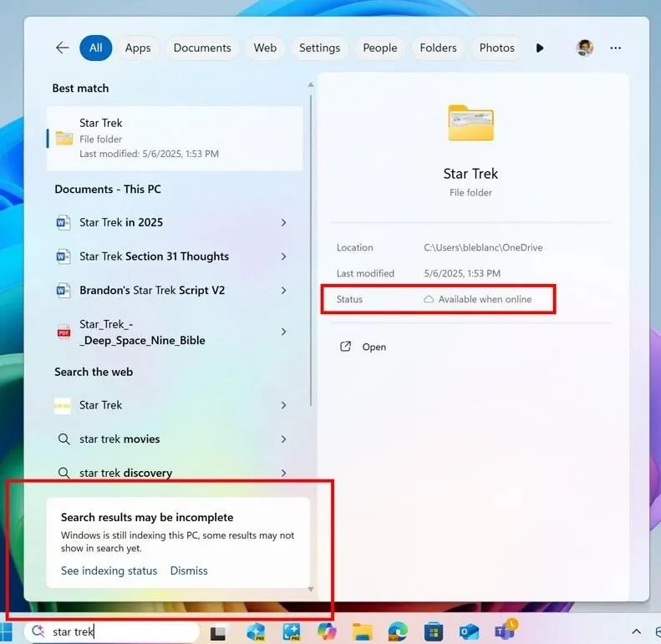
Task: Expand the Star Trek web result chevron
Action: pyautogui.click(x=284, y=405)
